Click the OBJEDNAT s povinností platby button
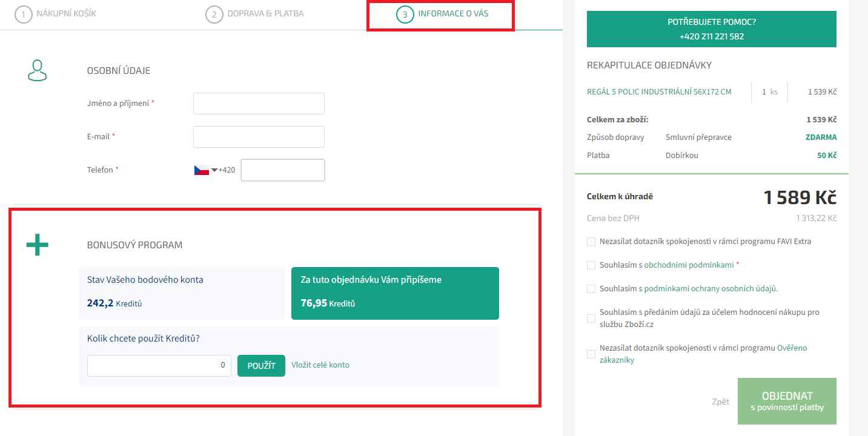Screen dimensions: 868x436 click(x=787, y=401)
